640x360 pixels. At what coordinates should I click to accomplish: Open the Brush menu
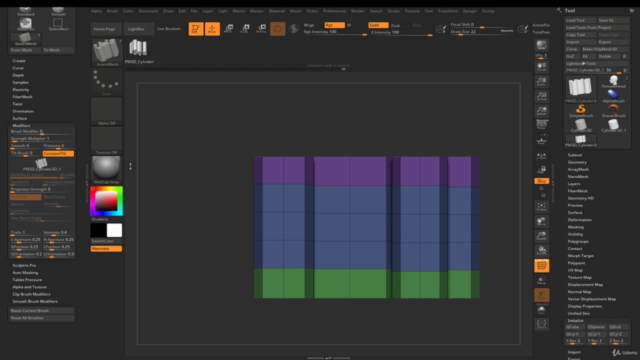tap(112, 11)
